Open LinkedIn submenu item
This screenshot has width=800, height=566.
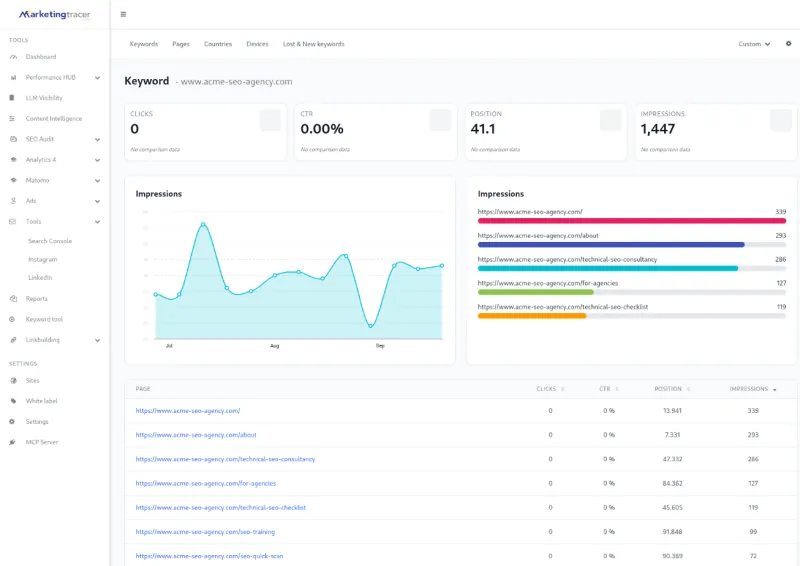(x=40, y=278)
